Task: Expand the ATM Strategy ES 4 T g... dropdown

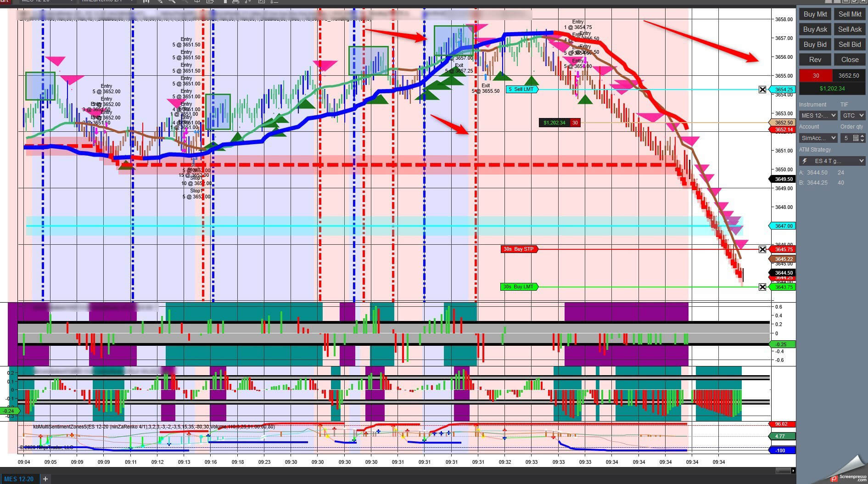Action: (832, 161)
